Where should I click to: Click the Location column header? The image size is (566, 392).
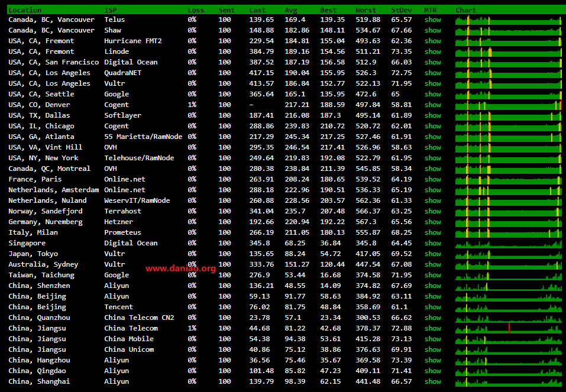click(25, 10)
